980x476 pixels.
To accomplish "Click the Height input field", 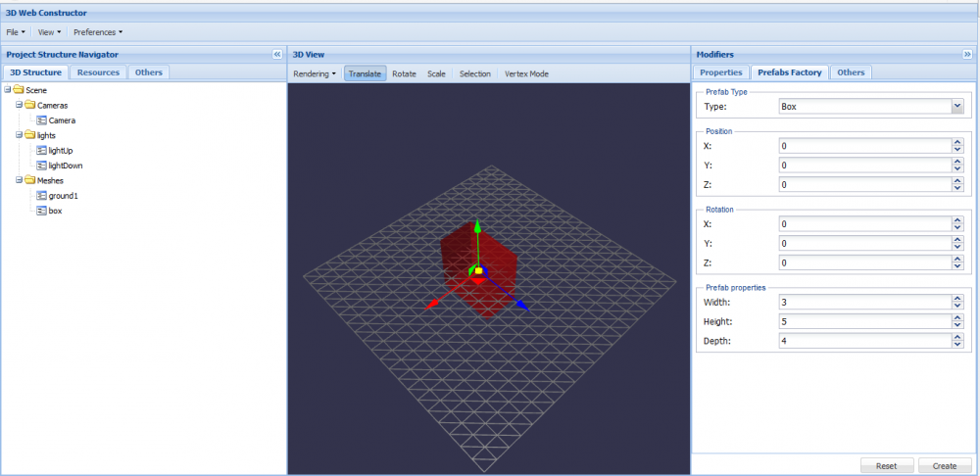I will click(865, 321).
